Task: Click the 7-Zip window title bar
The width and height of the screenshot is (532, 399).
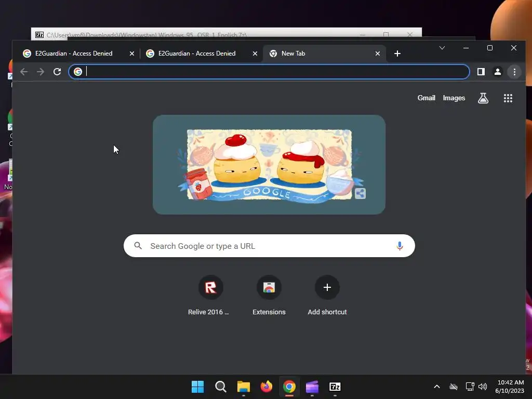Action: click(x=227, y=34)
